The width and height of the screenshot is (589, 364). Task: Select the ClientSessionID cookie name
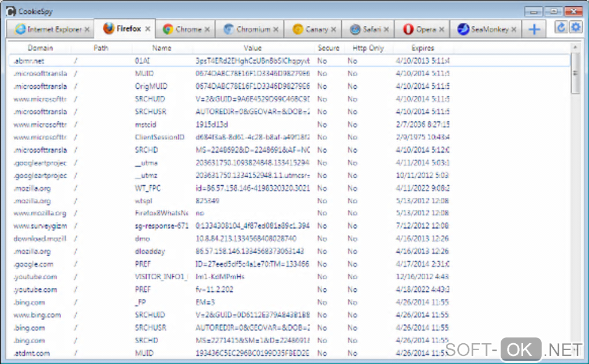(159, 137)
